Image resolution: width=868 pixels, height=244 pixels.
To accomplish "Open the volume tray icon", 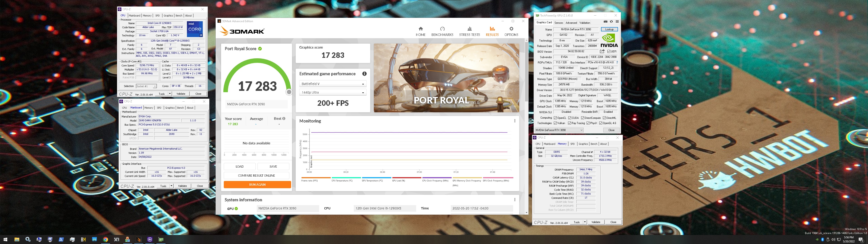I will click(833, 240).
